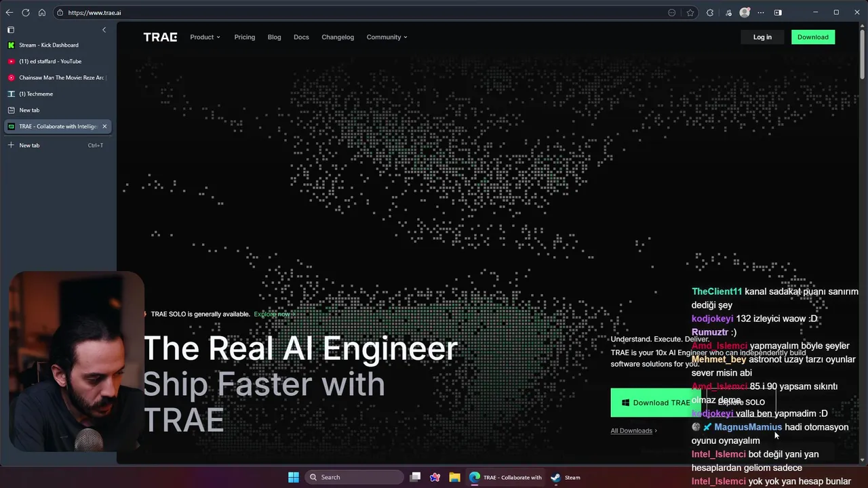
Task: Open the address bar more-options ellipsis icon
Action: [672, 12]
